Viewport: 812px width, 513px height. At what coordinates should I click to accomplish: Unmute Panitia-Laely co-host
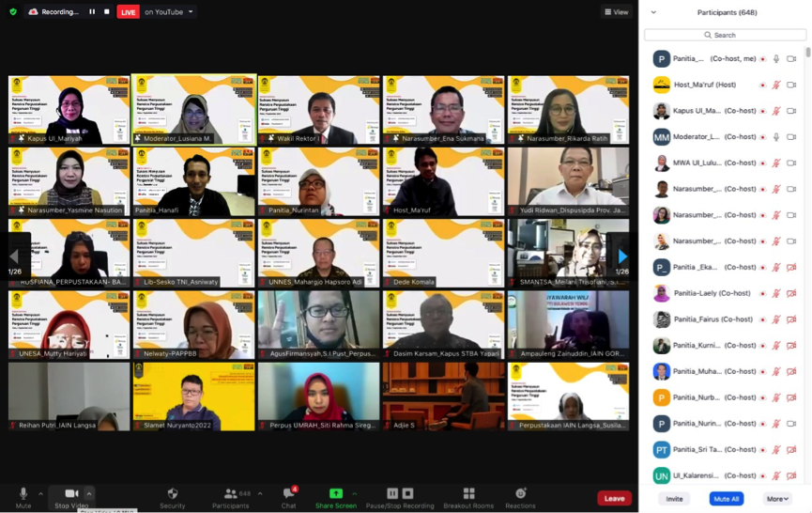coord(776,293)
